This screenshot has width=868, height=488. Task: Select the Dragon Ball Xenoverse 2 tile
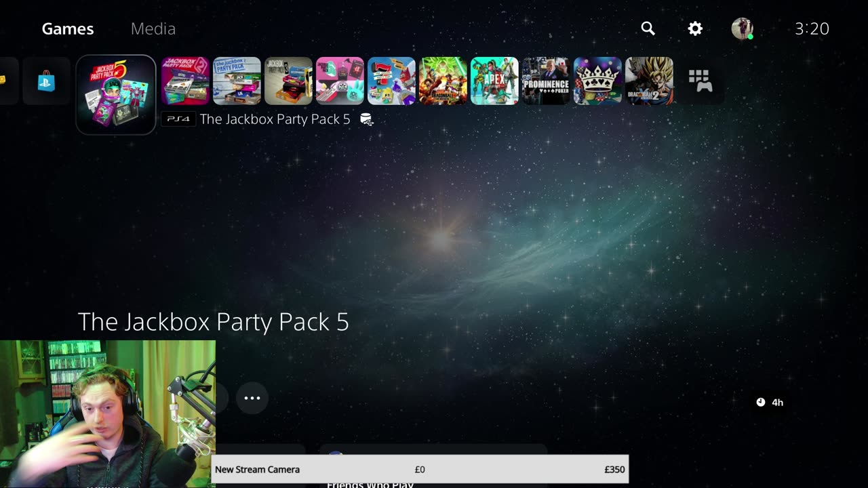coord(649,81)
